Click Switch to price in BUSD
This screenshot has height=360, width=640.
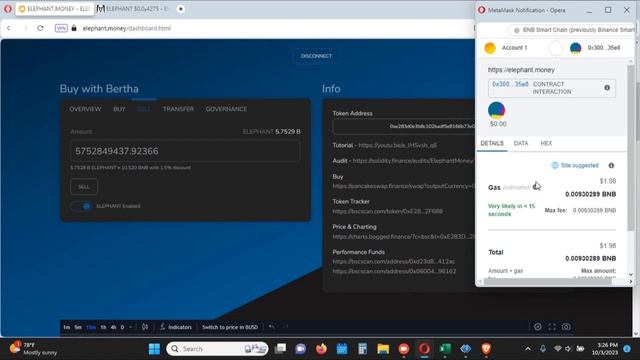pyautogui.click(x=230, y=327)
